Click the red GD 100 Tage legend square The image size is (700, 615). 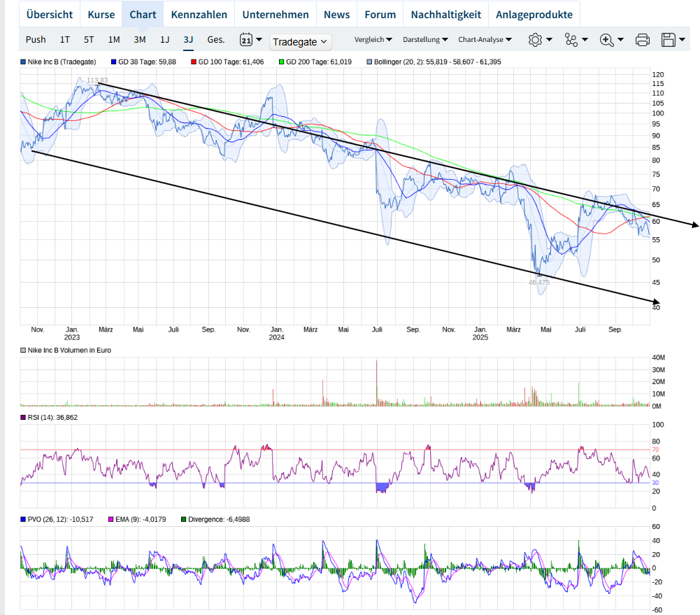click(193, 62)
